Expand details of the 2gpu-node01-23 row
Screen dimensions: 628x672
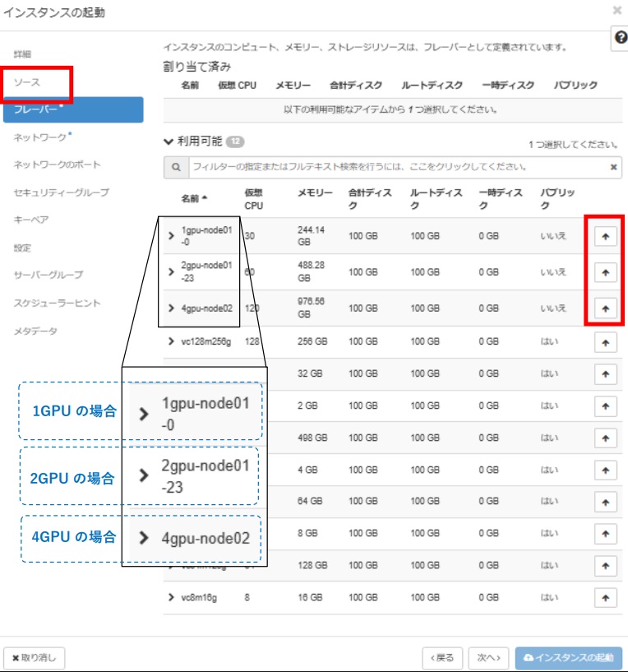[x=171, y=271]
